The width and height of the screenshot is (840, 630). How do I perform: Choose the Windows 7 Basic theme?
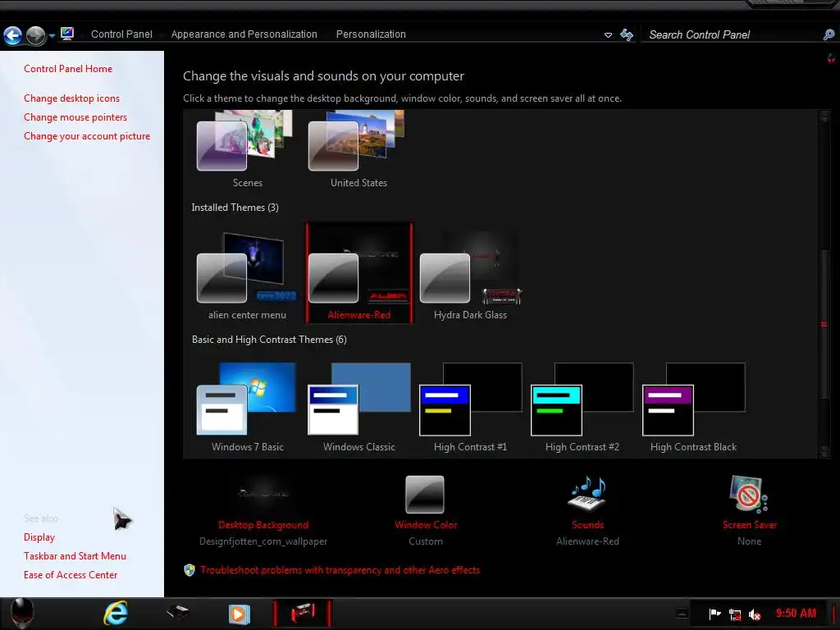coord(247,407)
